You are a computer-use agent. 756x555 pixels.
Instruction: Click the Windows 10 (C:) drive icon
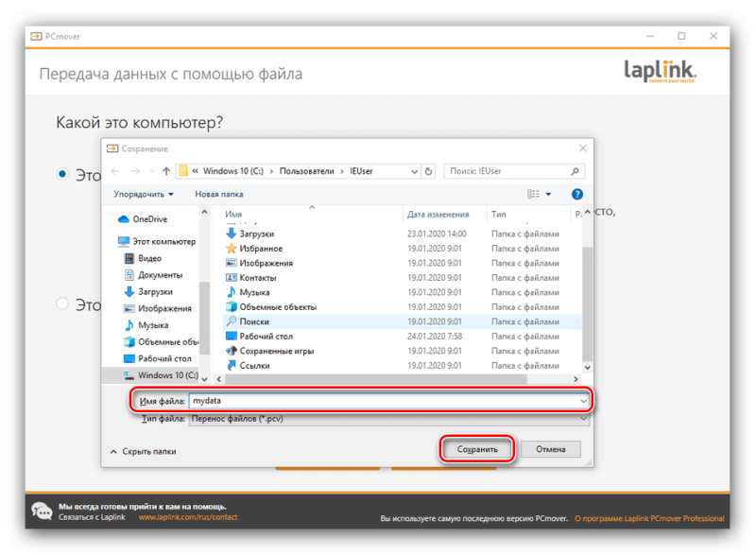[129, 375]
